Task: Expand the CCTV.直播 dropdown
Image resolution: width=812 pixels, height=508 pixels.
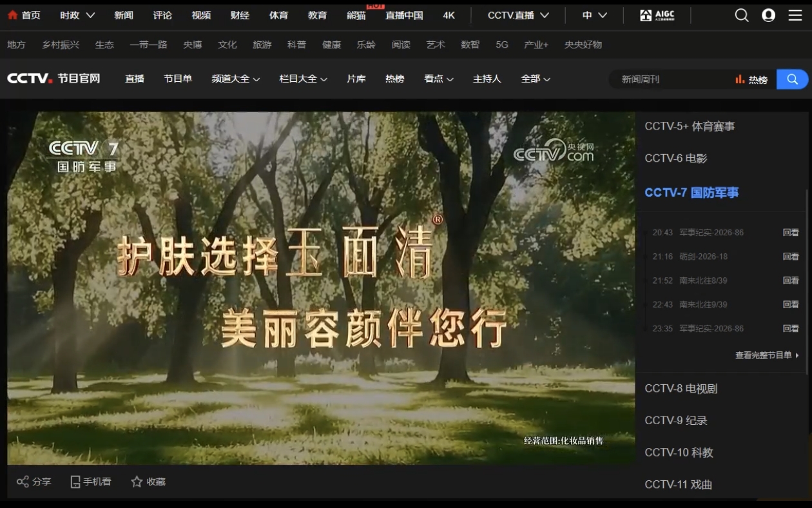Action: point(518,15)
